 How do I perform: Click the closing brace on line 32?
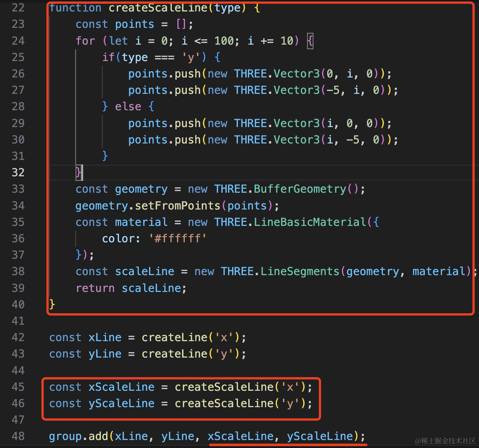79,172
